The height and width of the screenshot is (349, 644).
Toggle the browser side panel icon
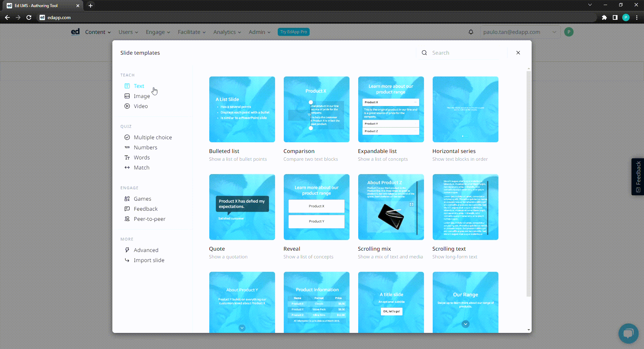[615, 17]
